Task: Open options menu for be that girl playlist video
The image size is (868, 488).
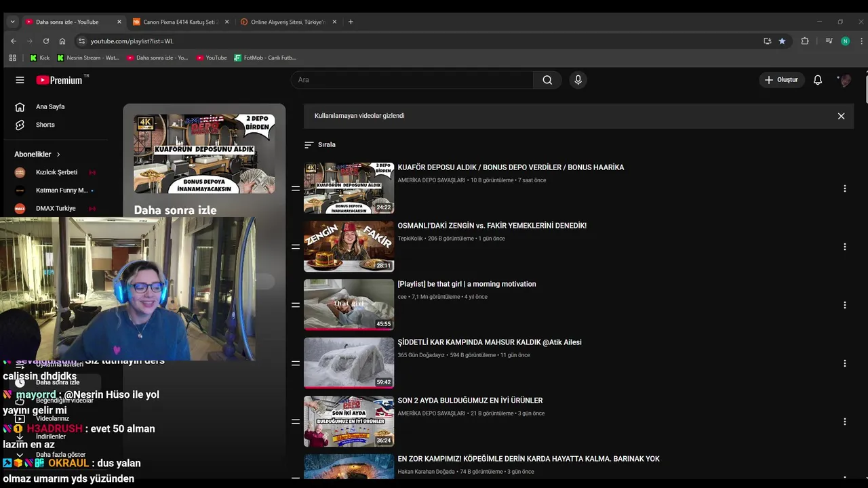Action: tap(844, 305)
